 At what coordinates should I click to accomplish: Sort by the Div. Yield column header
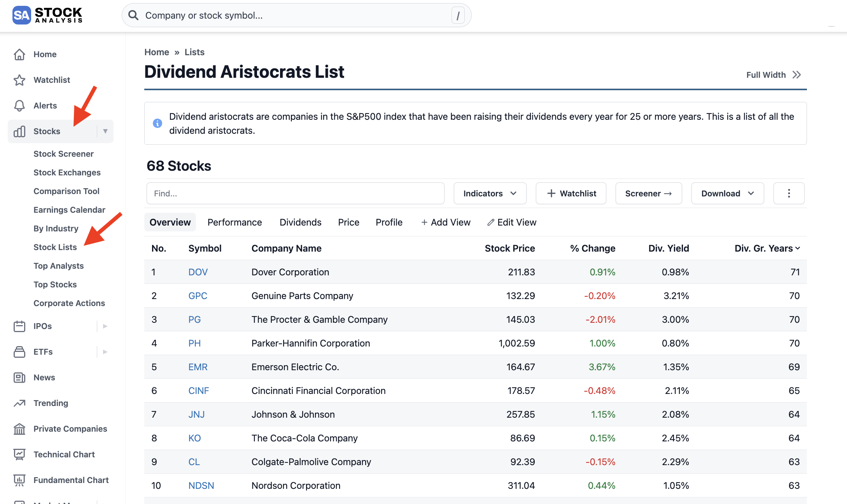[x=668, y=248]
